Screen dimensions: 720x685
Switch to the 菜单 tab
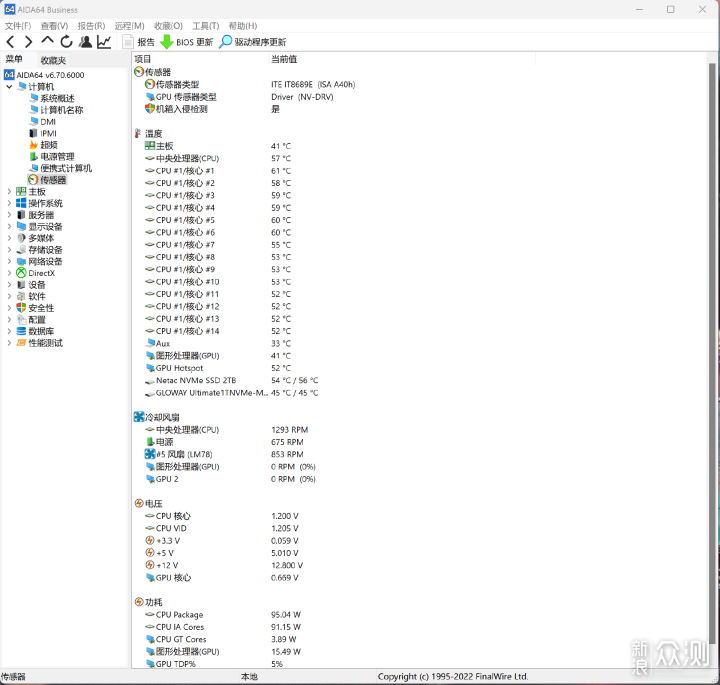(14, 59)
